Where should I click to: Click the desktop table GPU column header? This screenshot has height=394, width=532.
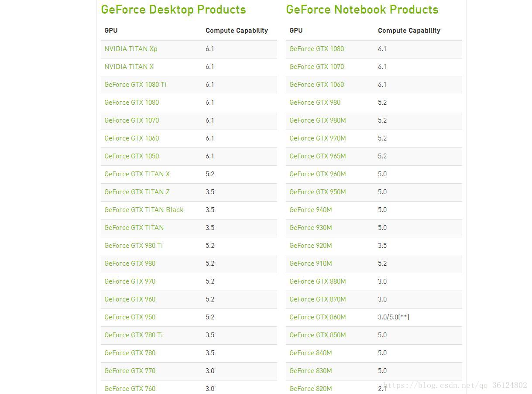pyautogui.click(x=111, y=31)
